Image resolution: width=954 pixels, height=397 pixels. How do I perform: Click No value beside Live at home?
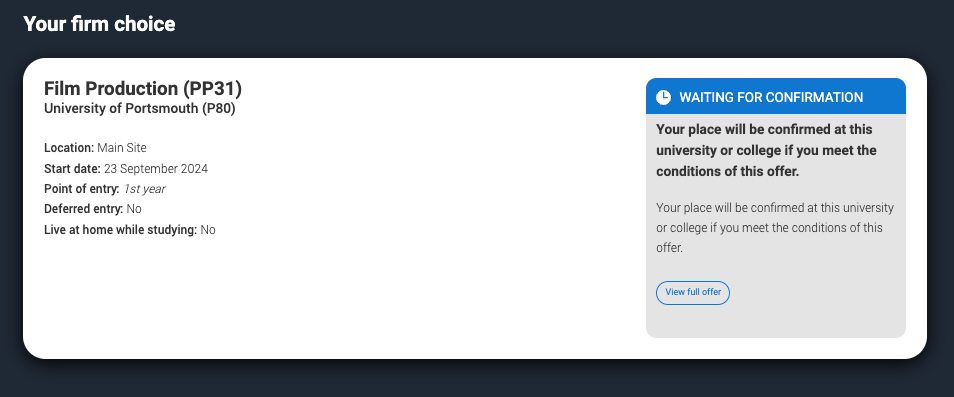pos(208,230)
